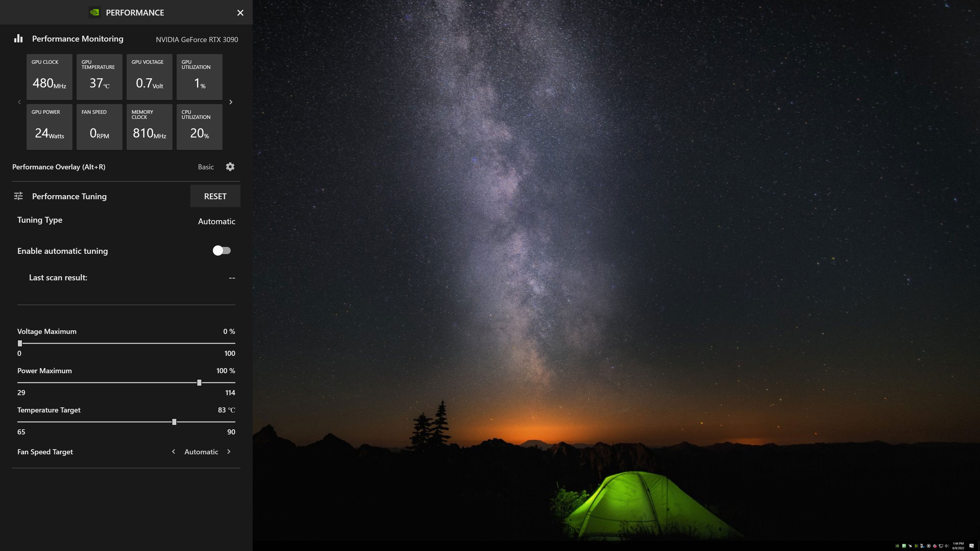The image size is (980, 551).
Task: Select next Fan Speed Target option
Action: click(229, 451)
